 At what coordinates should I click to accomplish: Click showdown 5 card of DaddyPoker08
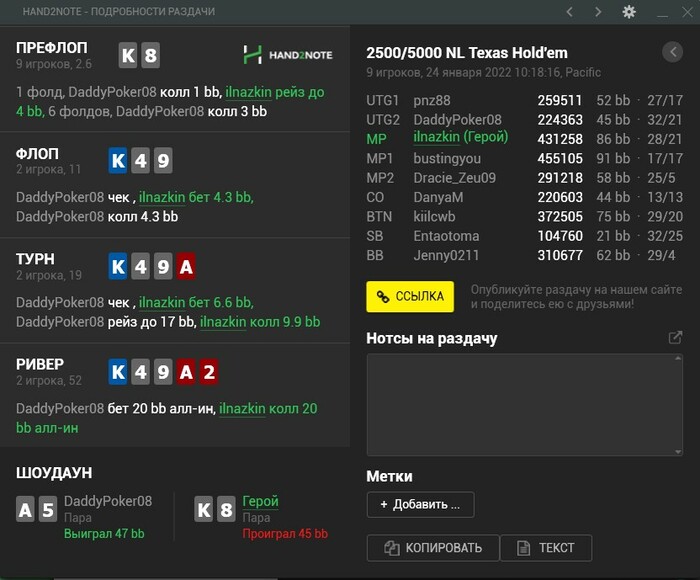[48, 509]
